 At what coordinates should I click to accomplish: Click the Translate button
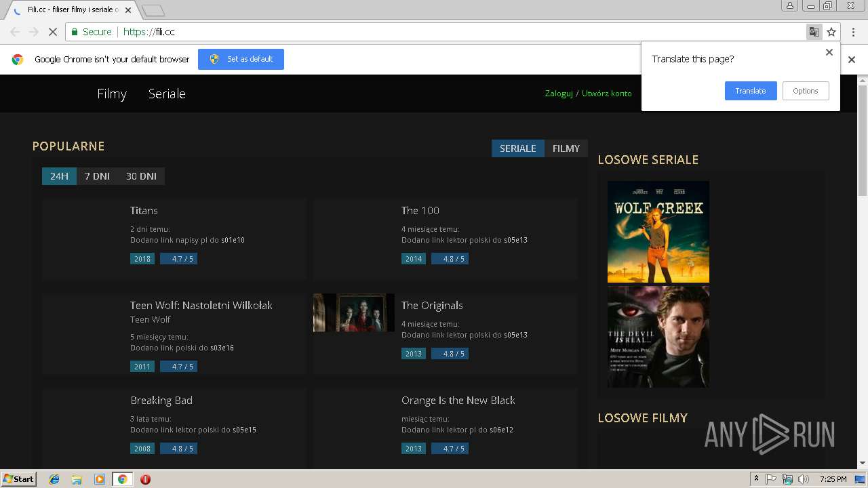tap(751, 91)
